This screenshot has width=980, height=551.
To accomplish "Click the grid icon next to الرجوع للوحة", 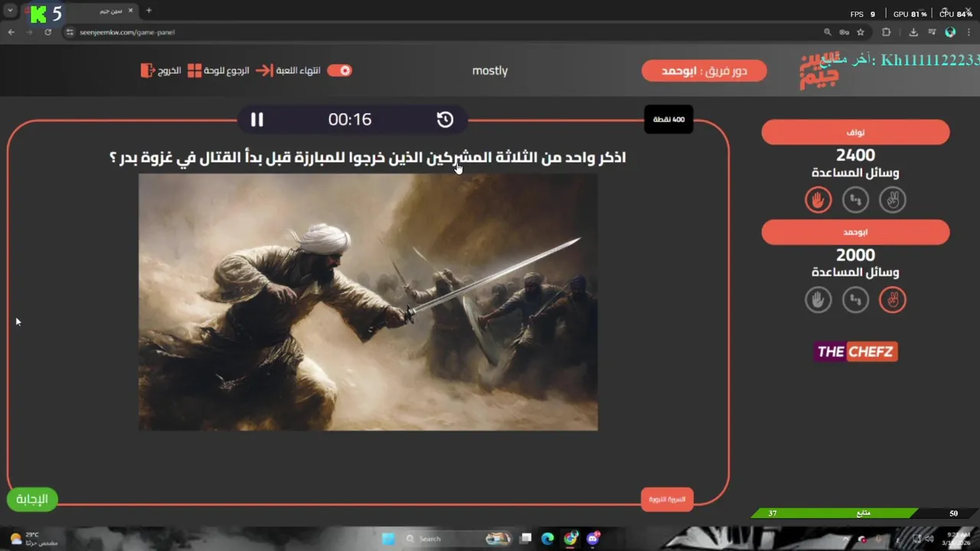I will tap(194, 70).
